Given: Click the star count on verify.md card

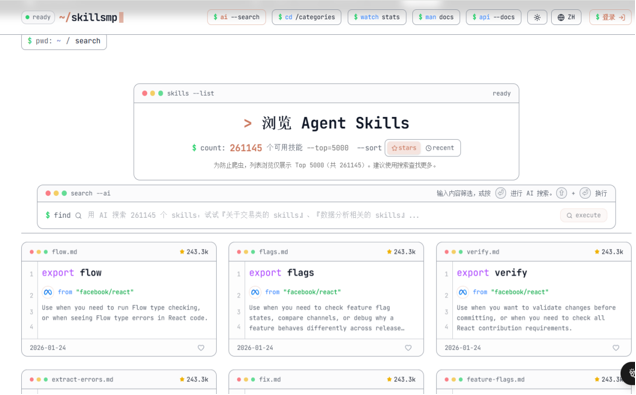Looking at the screenshot, I should (609, 252).
